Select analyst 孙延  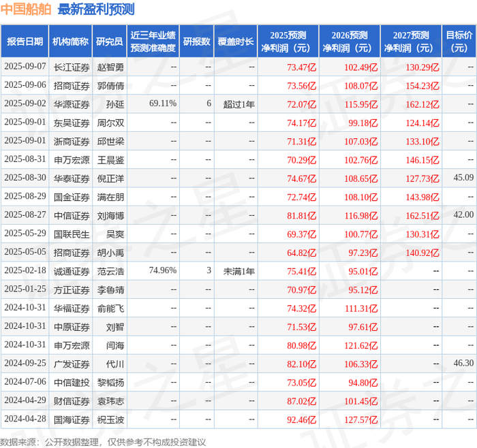115,104
